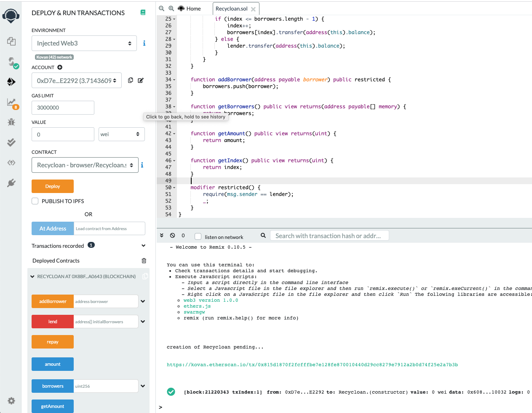Click the Kovan (42) network badge
Image resolution: width=532 pixels, height=413 pixels.
54,57
